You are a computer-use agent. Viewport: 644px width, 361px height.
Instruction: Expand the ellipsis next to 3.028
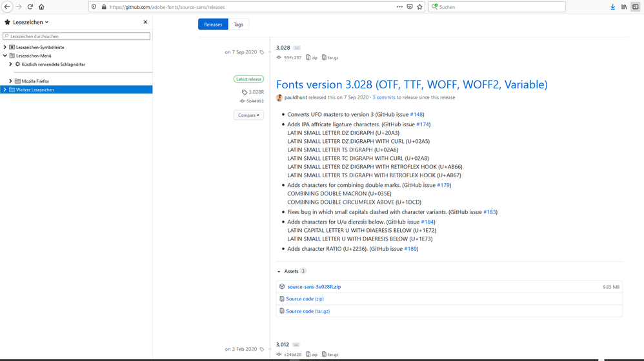pos(297,48)
